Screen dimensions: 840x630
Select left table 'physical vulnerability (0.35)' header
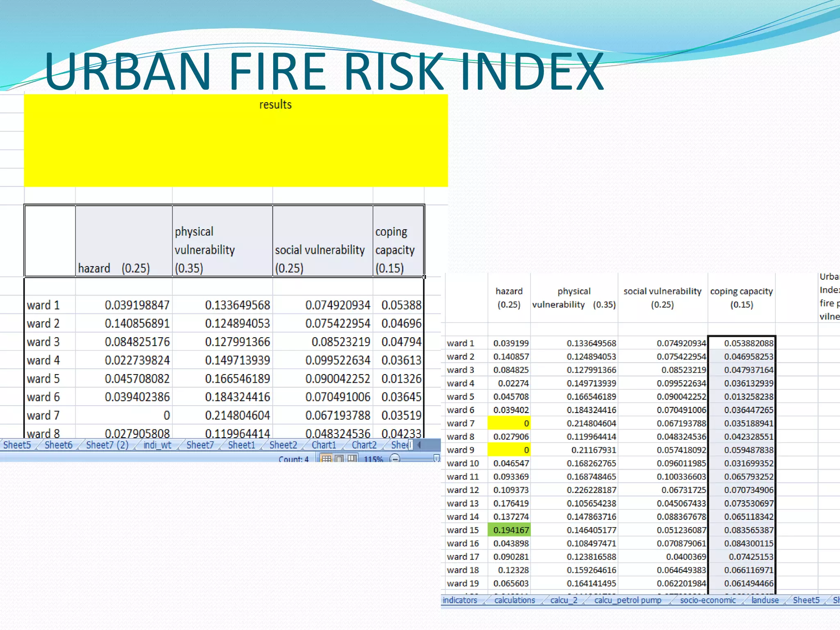pos(222,241)
